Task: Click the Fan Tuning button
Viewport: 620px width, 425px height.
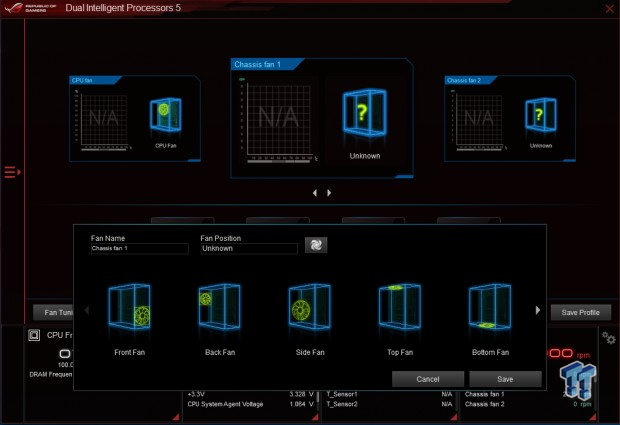Action: click(x=53, y=312)
